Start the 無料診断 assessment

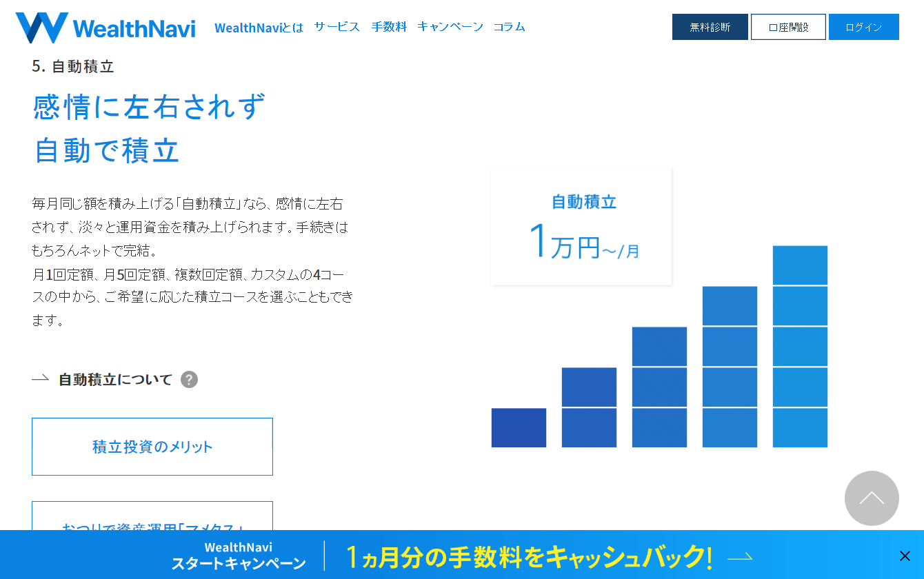(x=710, y=26)
